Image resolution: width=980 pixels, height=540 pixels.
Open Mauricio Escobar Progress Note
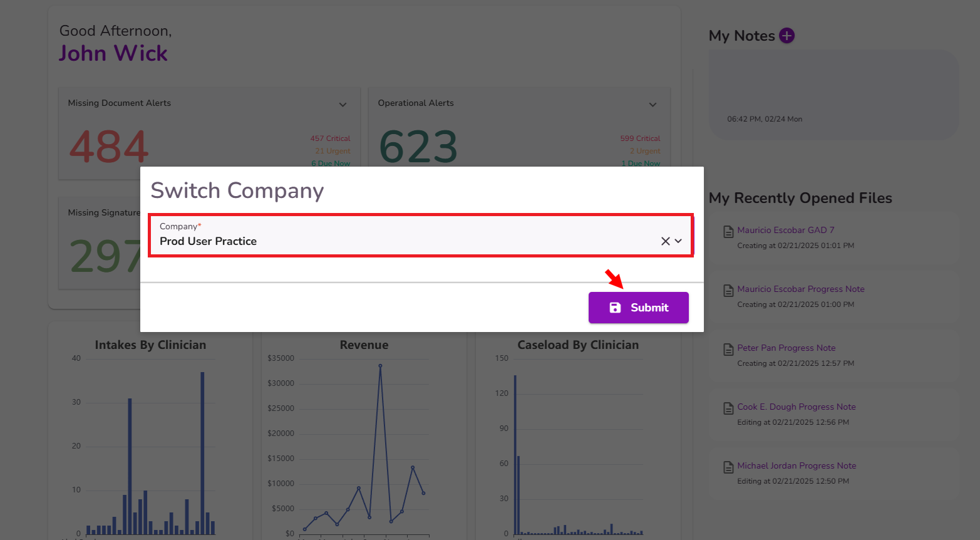tap(800, 289)
